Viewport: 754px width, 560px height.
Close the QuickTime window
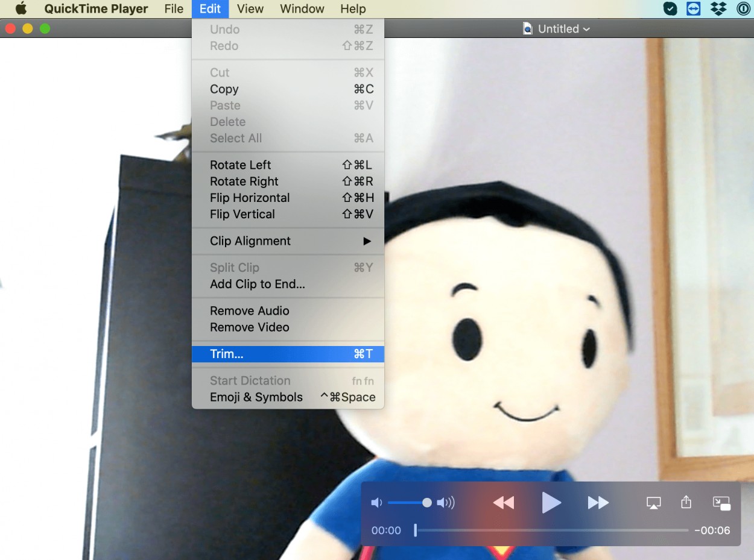(10, 28)
